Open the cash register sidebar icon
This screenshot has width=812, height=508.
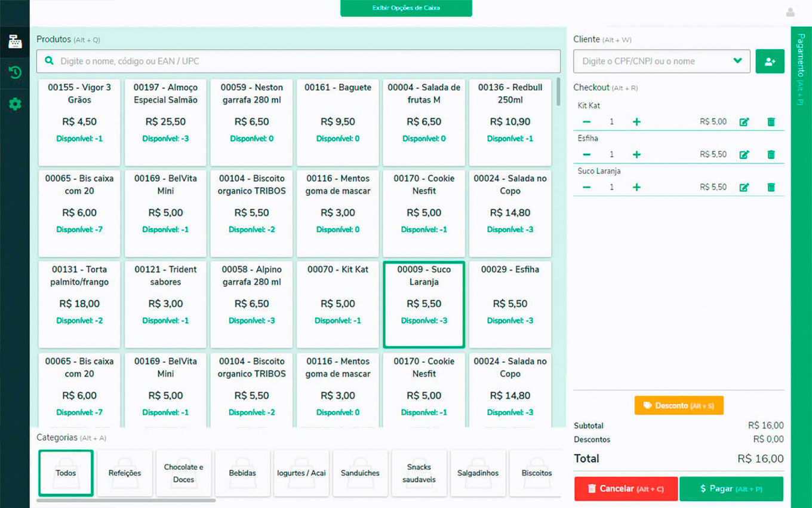pos(15,42)
